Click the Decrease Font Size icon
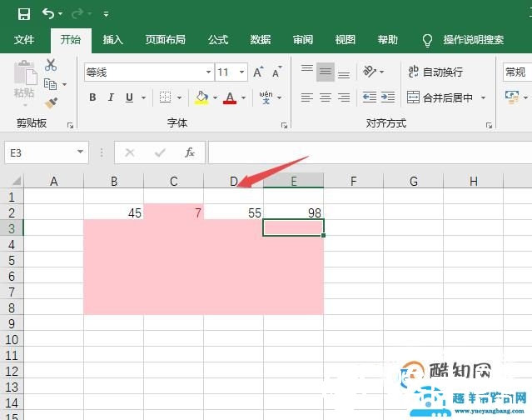This screenshot has height=420, width=532. 277,72
